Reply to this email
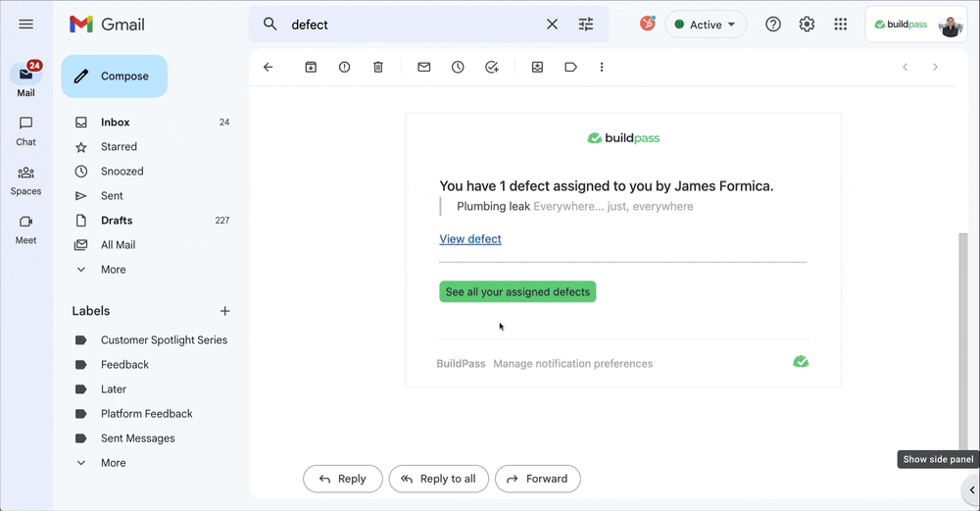The image size is (980, 511). (x=342, y=479)
